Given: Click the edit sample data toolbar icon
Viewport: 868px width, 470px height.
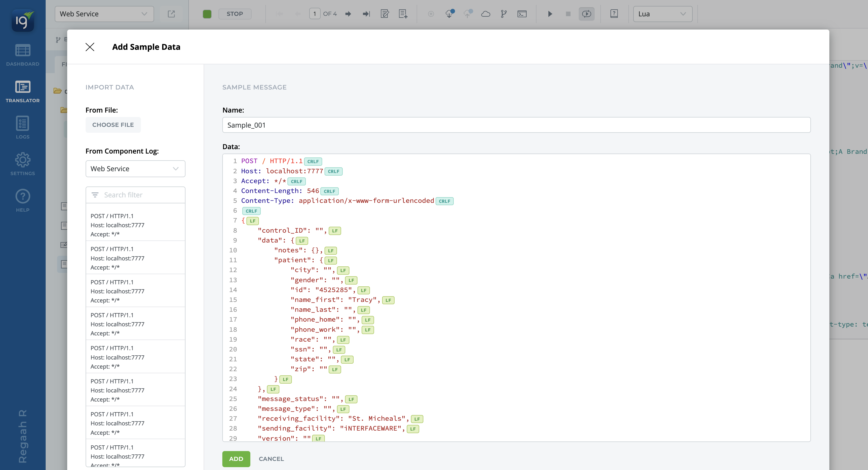Looking at the screenshot, I should click(385, 14).
